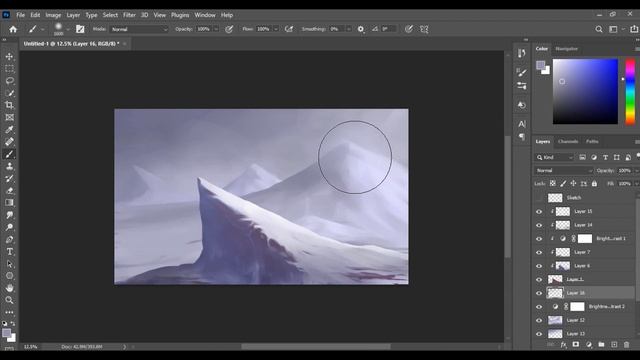The width and height of the screenshot is (640, 360).
Task: Hide Layer 7 eye icon
Action: [539, 253]
